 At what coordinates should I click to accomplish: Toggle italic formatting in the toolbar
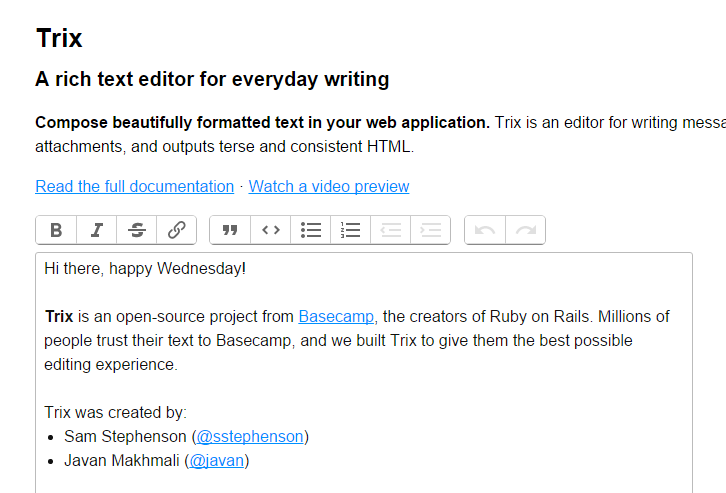tap(96, 230)
